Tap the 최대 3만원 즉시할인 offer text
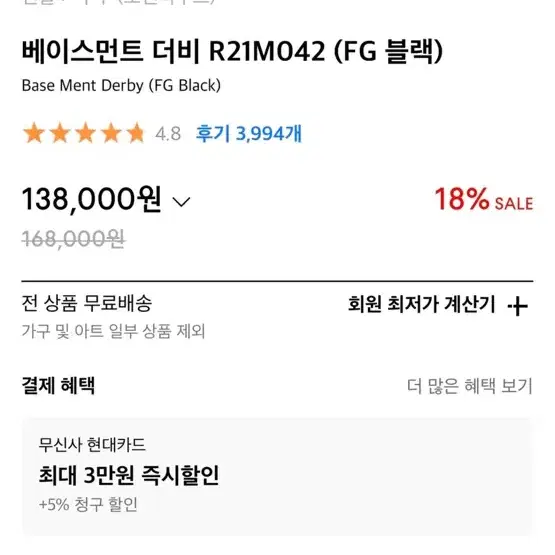Screen dimensions: 555x555 click(x=129, y=475)
